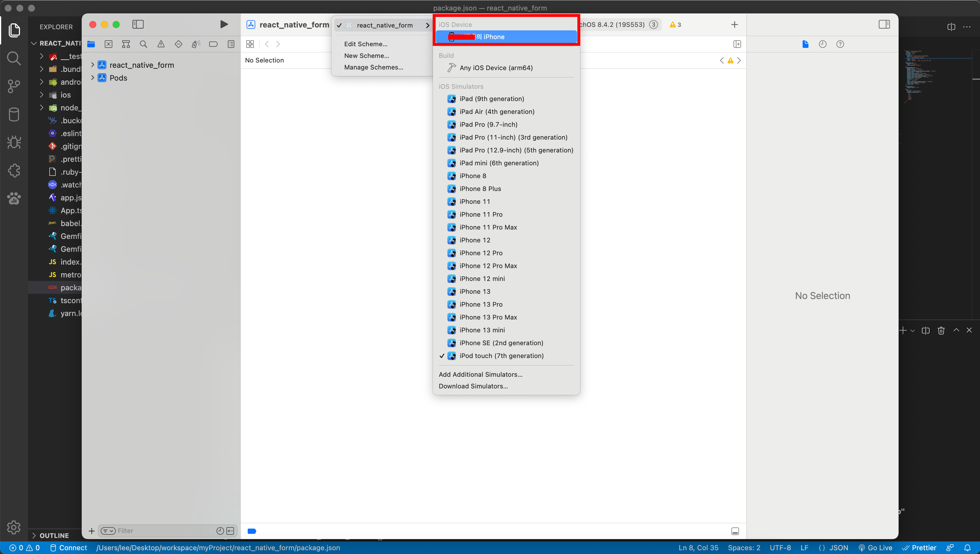
Task: Toggle Xcode navigator sidebar visibility
Action: pos(138,24)
